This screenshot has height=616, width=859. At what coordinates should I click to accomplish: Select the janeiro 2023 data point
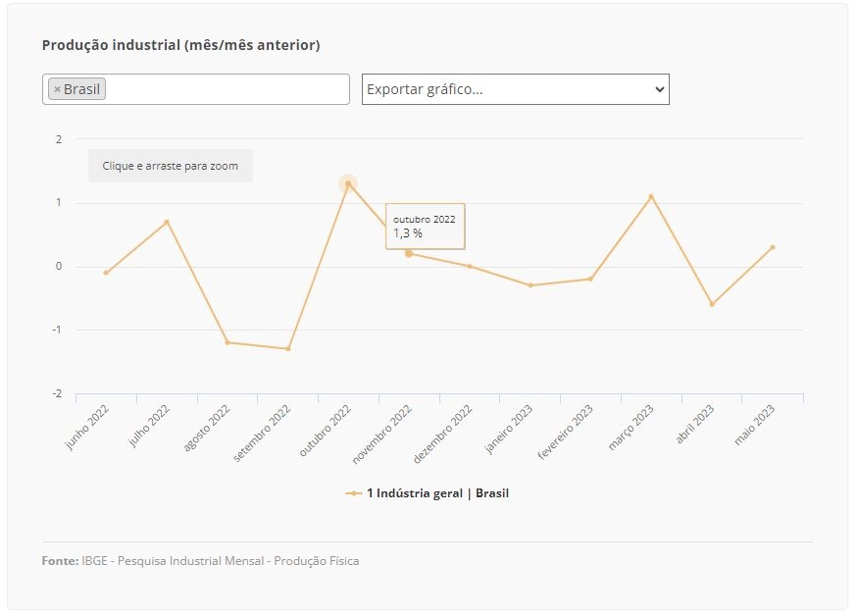[531, 285]
